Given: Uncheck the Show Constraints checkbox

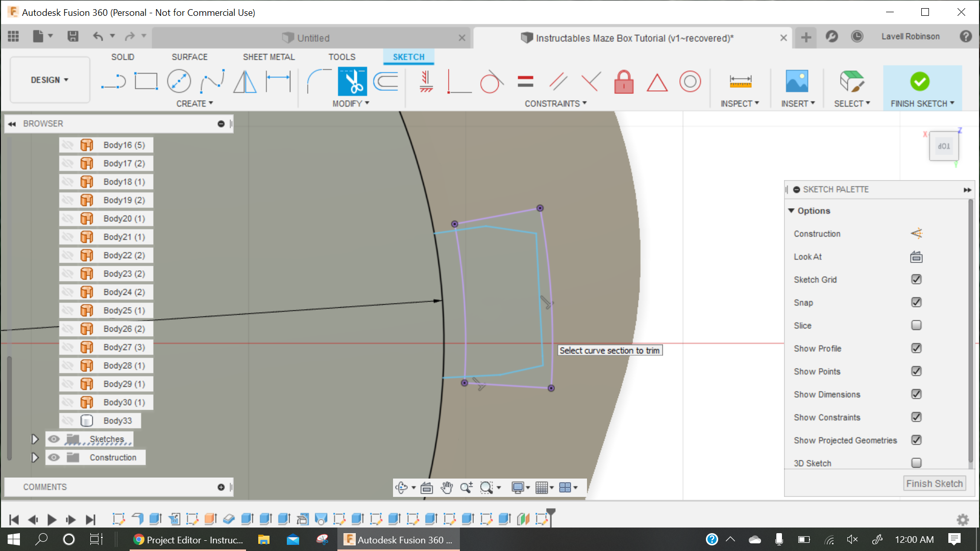Looking at the screenshot, I should (x=916, y=417).
